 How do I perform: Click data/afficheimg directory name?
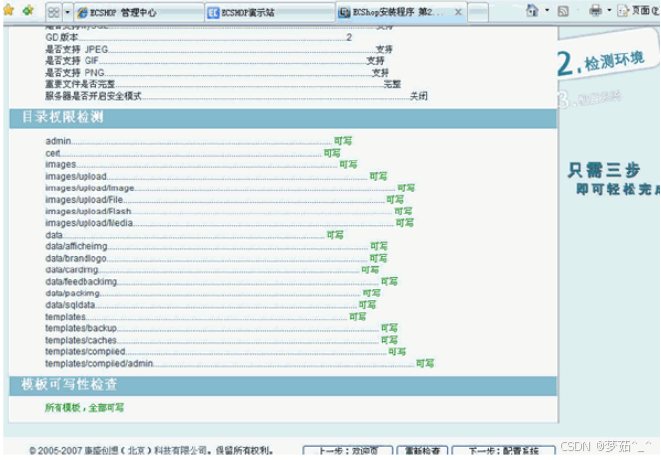[x=76, y=246]
